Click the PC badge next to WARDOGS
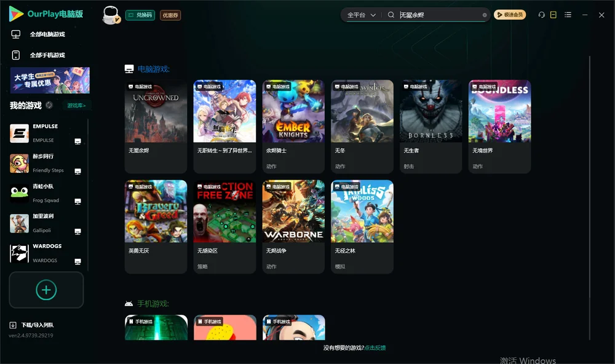Image resolution: width=615 pixels, height=364 pixels. [77, 262]
